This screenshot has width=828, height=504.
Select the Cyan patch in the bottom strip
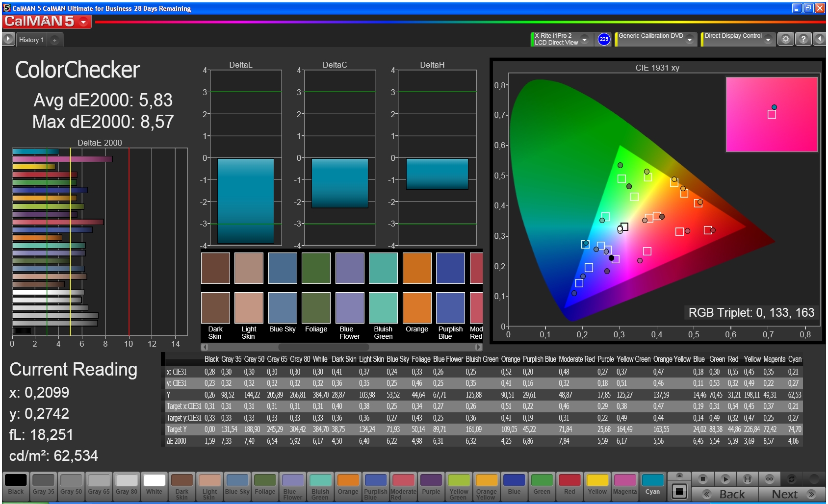(x=653, y=486)
